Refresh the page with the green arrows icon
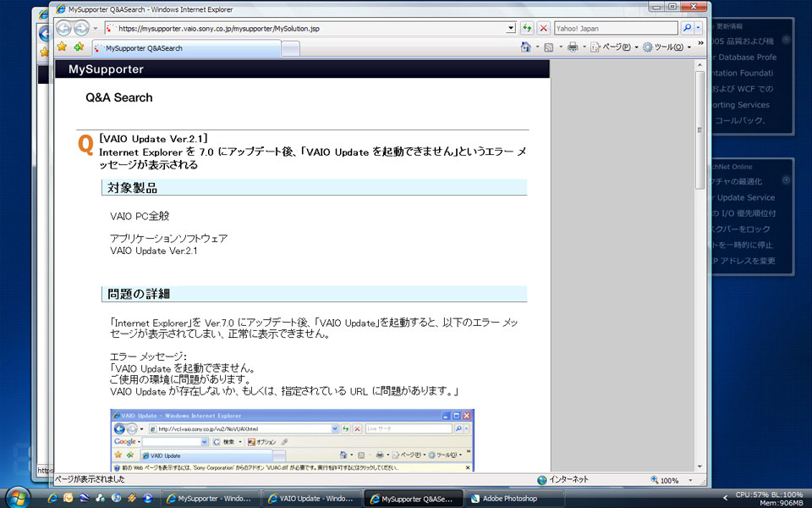This screenshot has width=812, height=508. click(x=527, y=28)
